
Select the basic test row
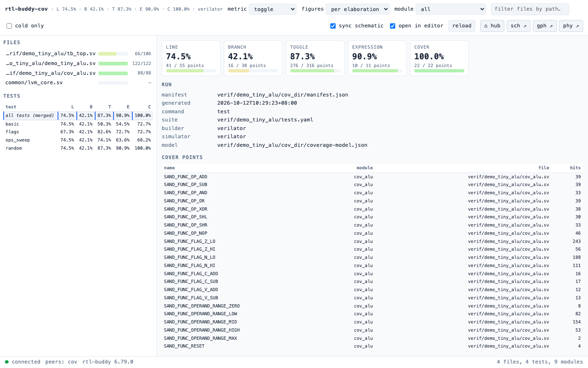click(x=78, y=124)
